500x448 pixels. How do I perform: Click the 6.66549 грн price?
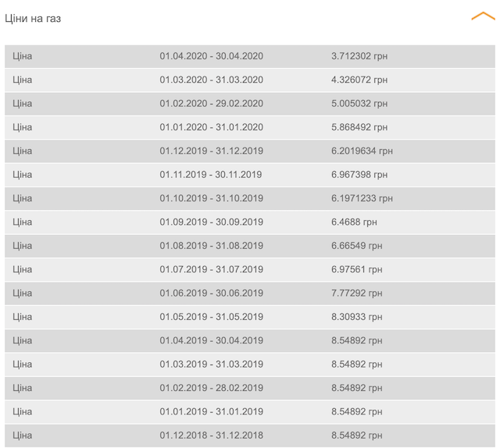357,246
